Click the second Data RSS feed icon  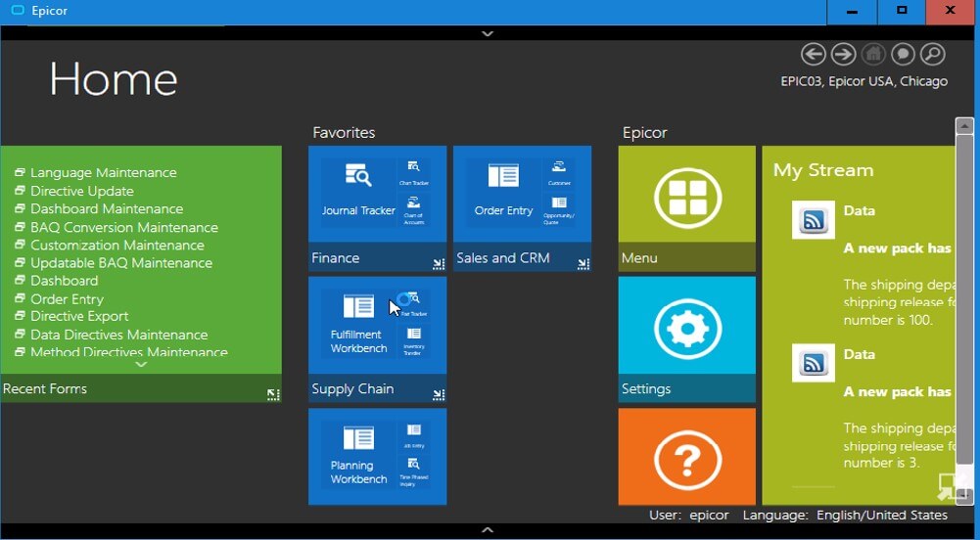point(814,363)
